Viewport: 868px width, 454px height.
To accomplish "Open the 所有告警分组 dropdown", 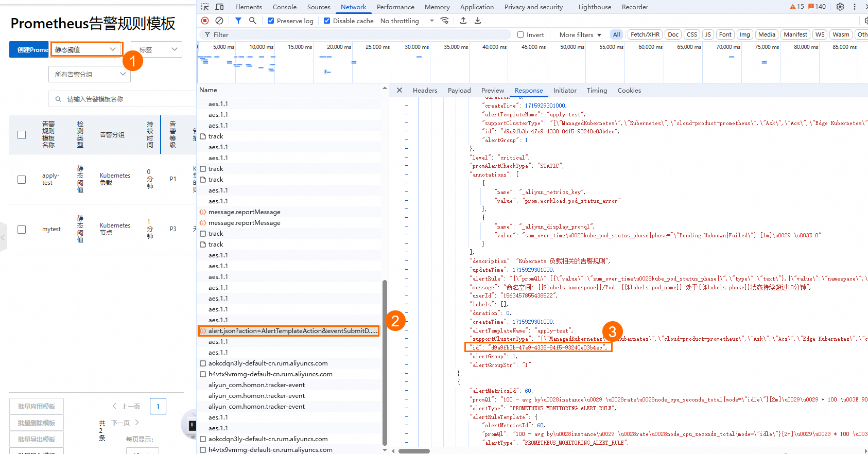I will tap(90, 74).
